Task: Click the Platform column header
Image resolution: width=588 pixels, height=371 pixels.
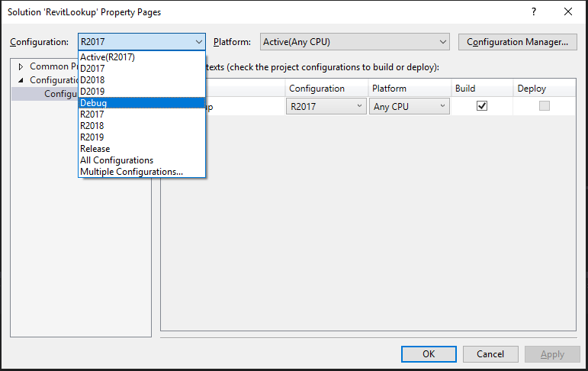Action: (x=410, y=89)
